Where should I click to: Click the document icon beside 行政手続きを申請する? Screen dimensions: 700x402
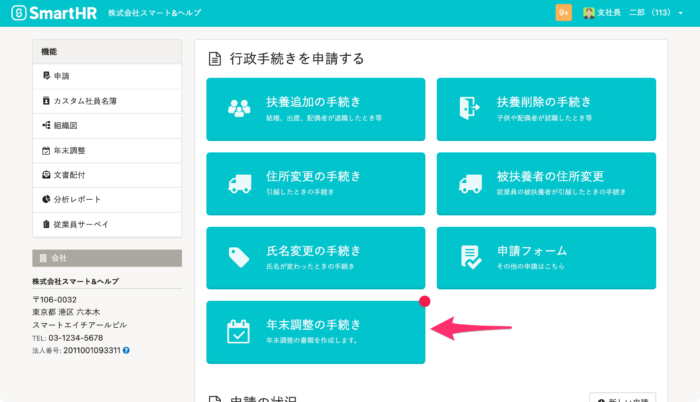tap(215, 59)
